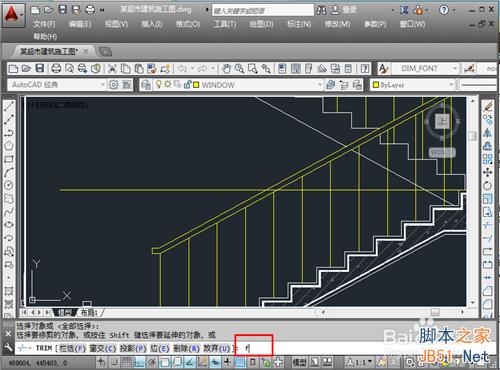Image resolution: width=500 pixels, height=370 pixels.
Task: Expand the WCS dropdown under ViewCube
Action: tap(442, 153)
